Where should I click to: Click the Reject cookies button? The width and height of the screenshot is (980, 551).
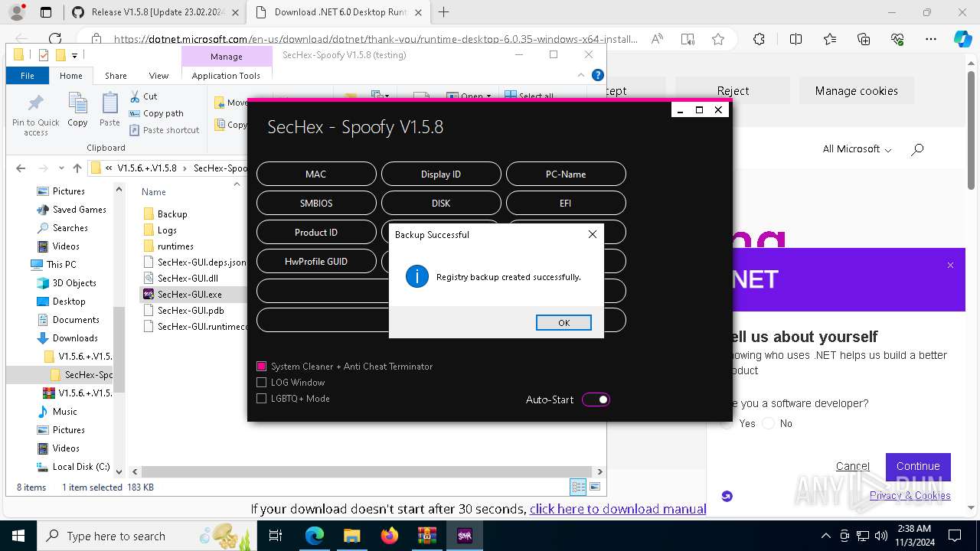pos(733,90)
